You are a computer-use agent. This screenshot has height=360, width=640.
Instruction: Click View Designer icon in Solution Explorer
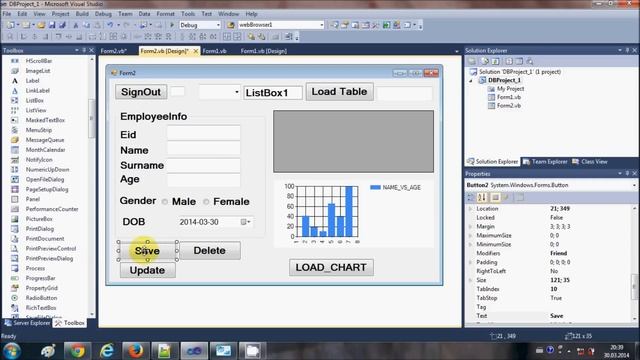coord(519,61)
